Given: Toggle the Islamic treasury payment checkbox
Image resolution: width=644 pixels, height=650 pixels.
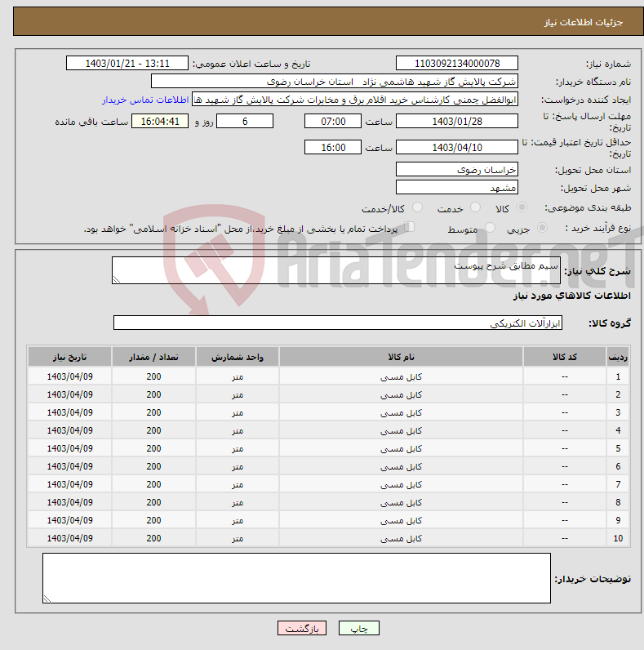Looking at the screenshot, I should coord(410,227).
